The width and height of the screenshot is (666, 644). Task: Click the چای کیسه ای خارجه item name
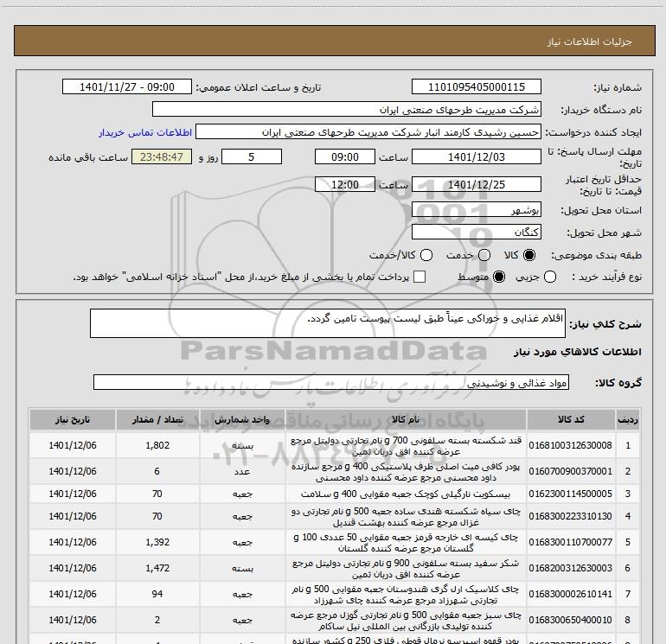(x=406, y=543)
